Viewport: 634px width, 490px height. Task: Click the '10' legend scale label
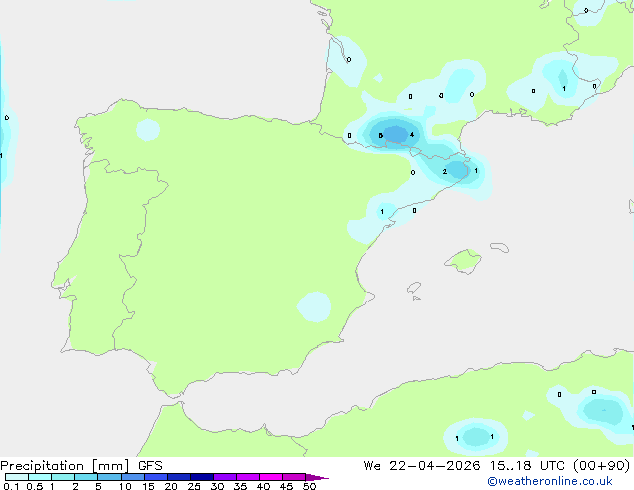125,486
